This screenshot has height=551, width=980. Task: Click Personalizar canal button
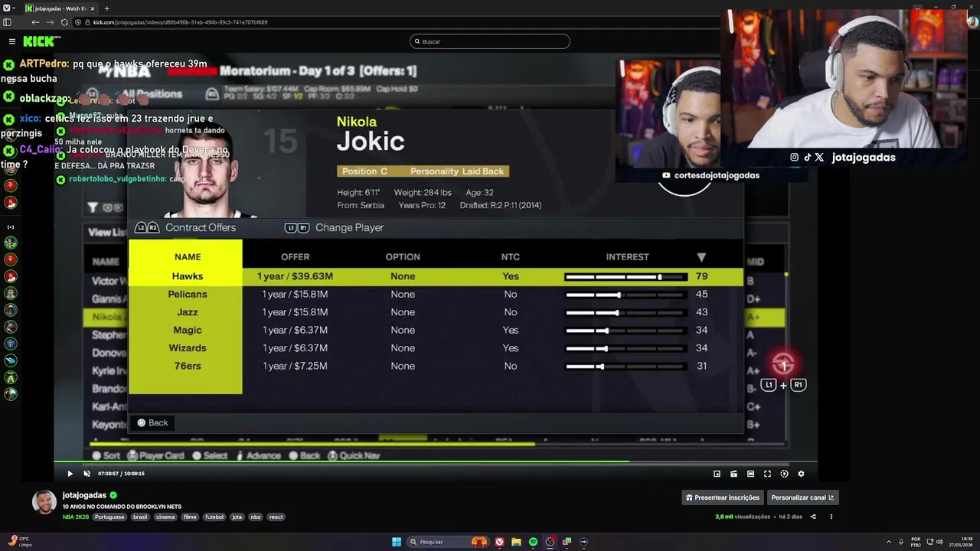tap(803, 497)
